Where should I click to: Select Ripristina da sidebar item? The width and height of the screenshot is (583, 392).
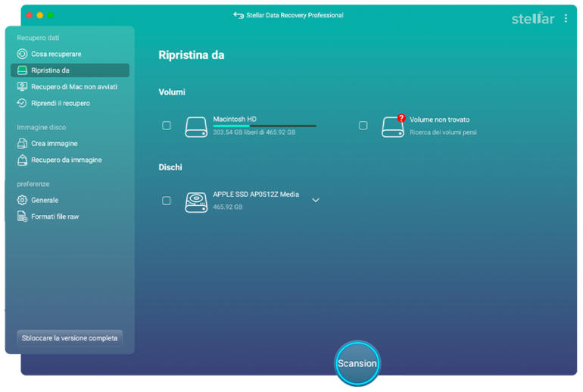point(70,70)
